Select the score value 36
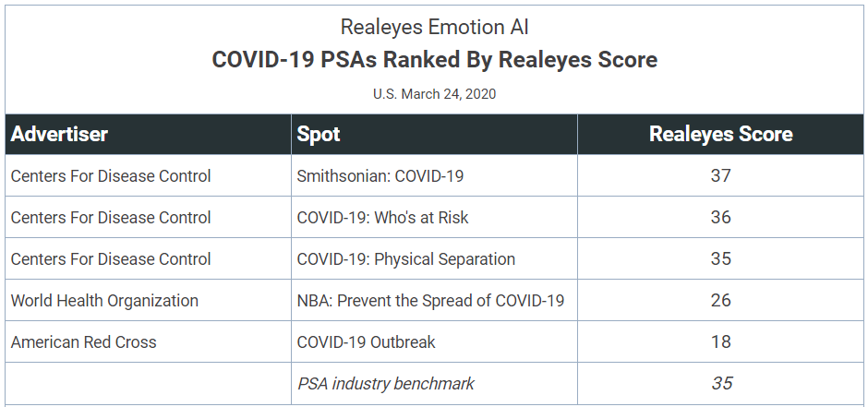868x407 pixels. [x=720, y=217]
